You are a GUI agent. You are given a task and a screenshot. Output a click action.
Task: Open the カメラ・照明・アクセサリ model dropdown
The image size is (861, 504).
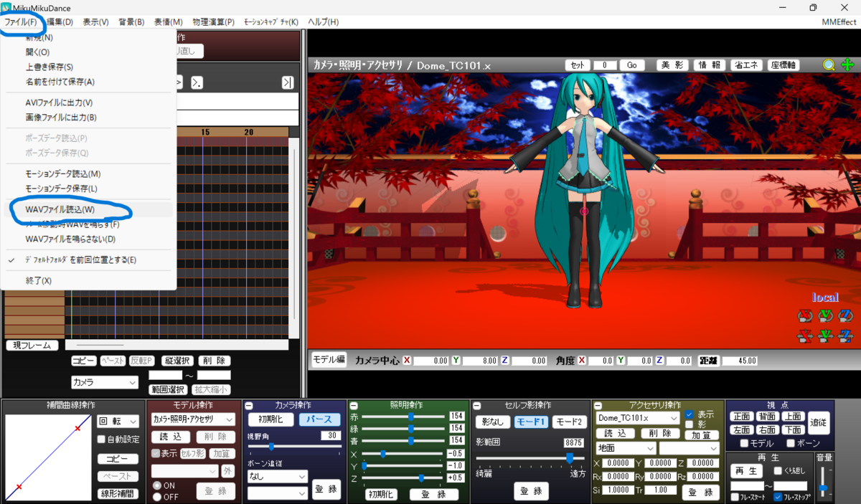coord(193,419)
